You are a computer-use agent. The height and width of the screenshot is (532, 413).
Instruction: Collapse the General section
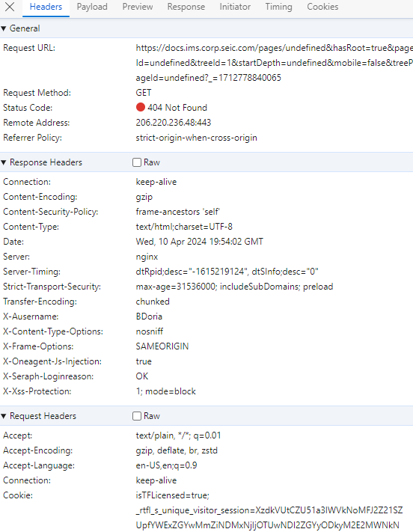[x=4, y=28]
